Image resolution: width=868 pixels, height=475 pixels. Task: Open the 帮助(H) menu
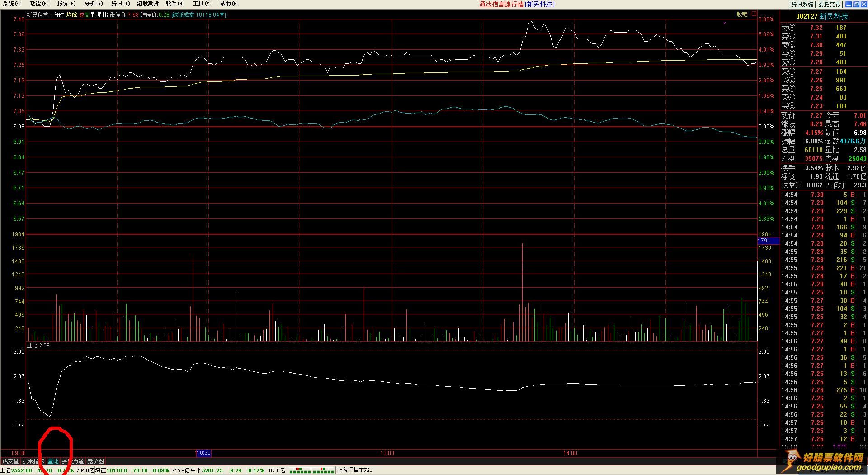[229, 4]
